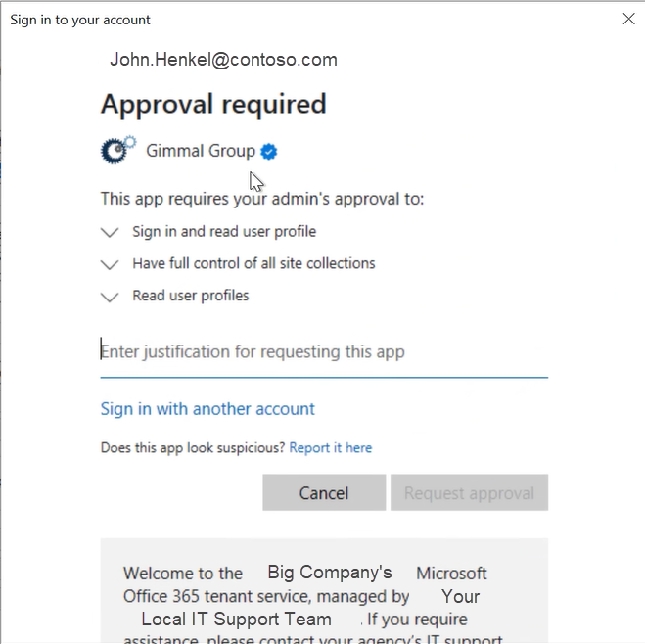Screen dimensions: 645x644
Task: Close the sign-in dialog window
Action: [628, 19]
